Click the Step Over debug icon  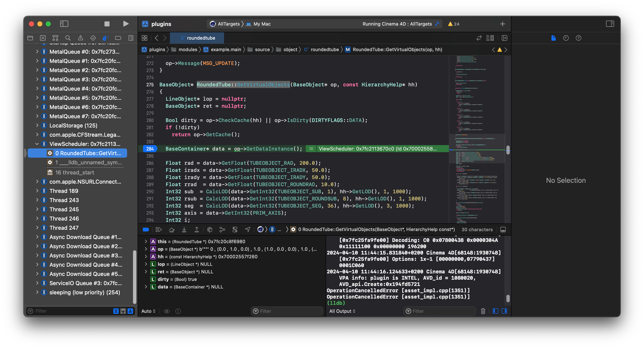coord(172,229)
